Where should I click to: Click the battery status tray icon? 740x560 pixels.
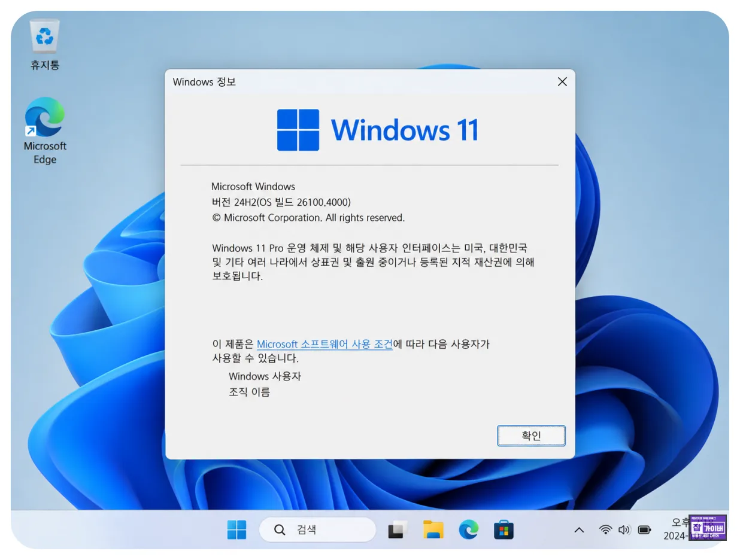[644, 529]
